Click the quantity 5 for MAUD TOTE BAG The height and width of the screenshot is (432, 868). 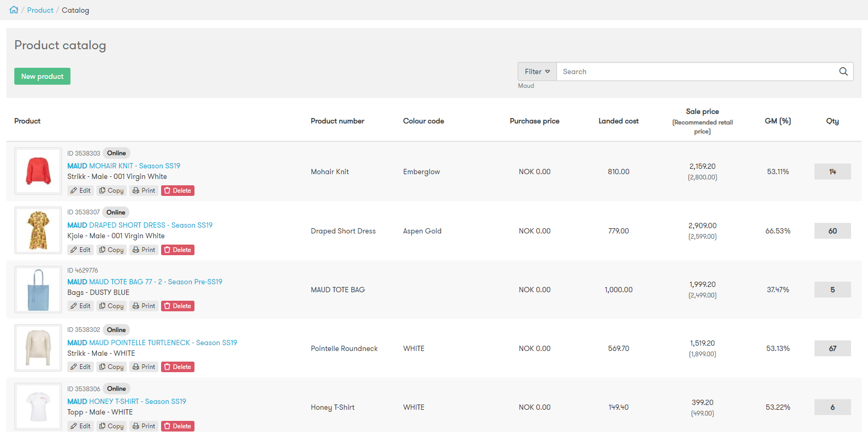pyautogui.click(x=832, y=290)
